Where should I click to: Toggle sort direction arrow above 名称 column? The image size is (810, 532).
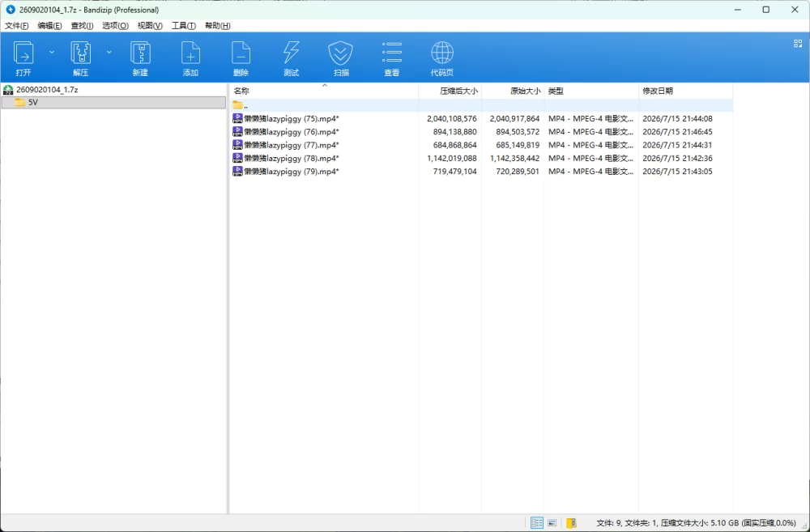[325, 85]
